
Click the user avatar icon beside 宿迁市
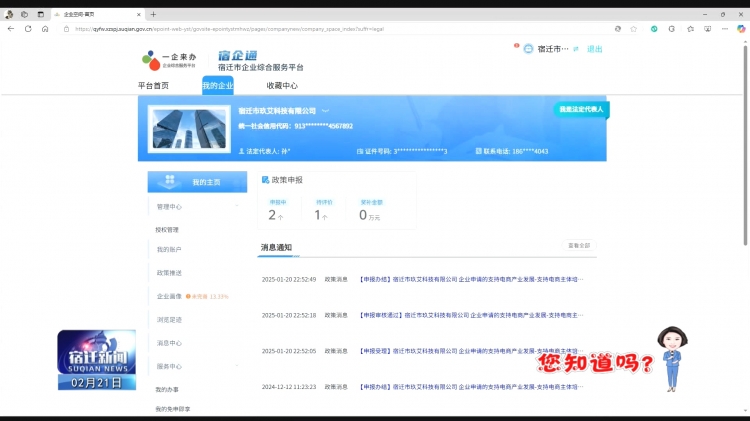pyautogui.click(x=528, y=49)
